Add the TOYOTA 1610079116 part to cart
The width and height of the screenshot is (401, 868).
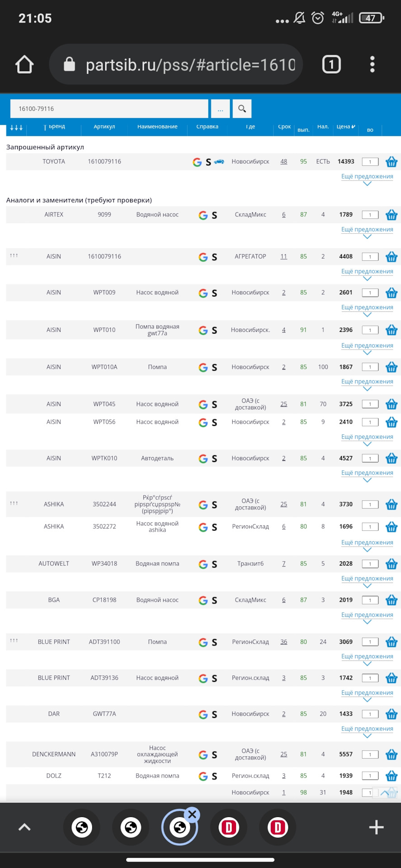(x=392, y=162)
